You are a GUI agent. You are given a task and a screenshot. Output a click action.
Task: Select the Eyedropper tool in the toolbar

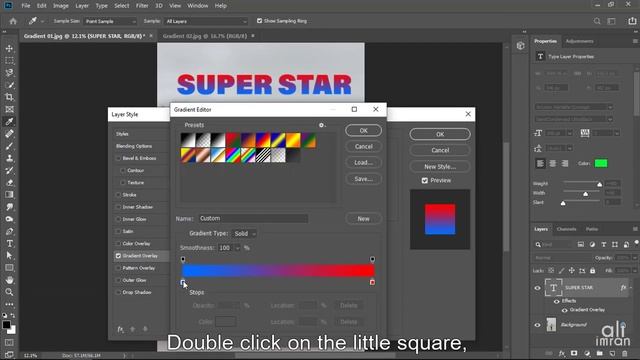9,122
